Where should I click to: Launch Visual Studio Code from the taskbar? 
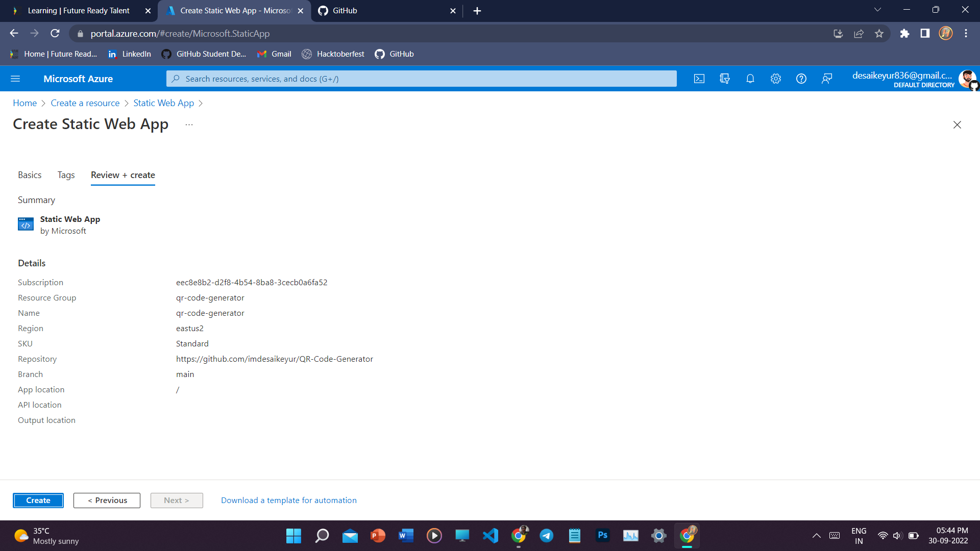(491, 536)
